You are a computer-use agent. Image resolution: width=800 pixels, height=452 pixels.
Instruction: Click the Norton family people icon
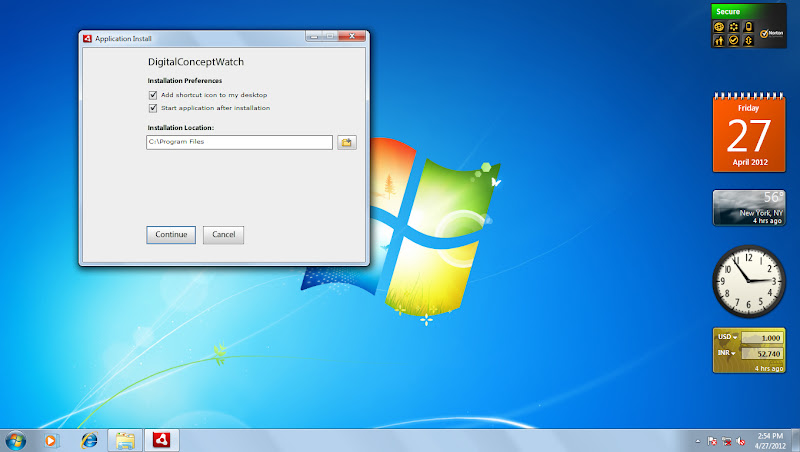click(x=719, y=40)
